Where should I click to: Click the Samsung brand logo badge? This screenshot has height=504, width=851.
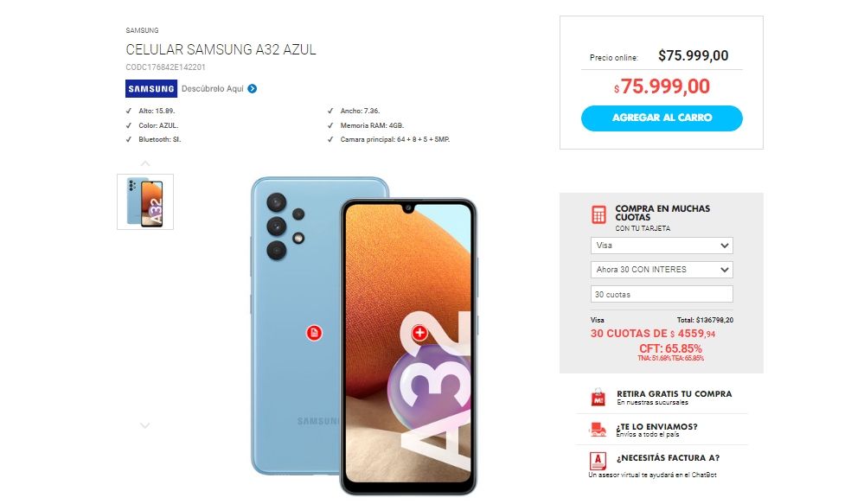tap(150, 88)
